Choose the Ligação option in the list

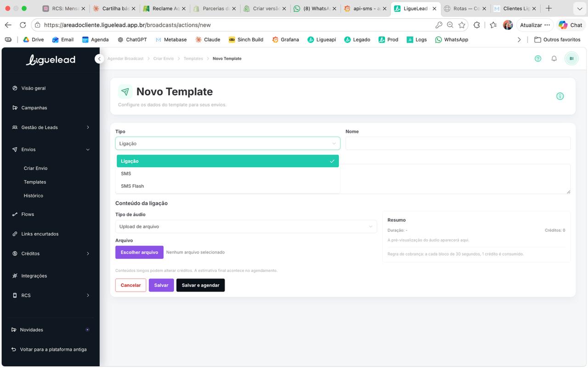(228, 161)
